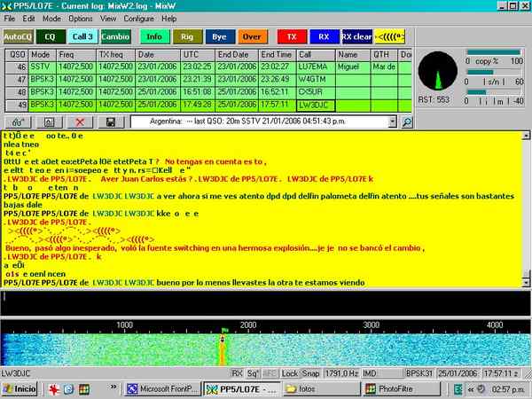Viewport: 532px width, 399px height.
Task: Toggle Snap in status bar
Action: (x=311, y=373)
